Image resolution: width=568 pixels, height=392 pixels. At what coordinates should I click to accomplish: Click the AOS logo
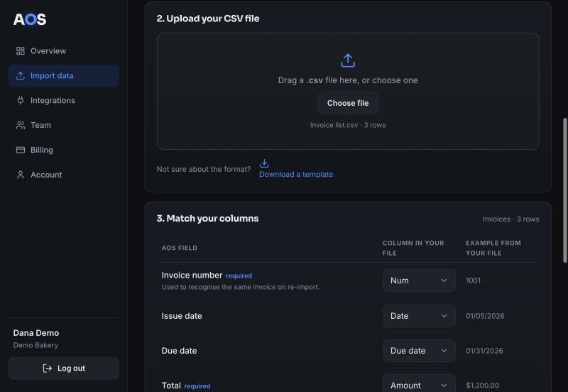(x=30, y=20)
